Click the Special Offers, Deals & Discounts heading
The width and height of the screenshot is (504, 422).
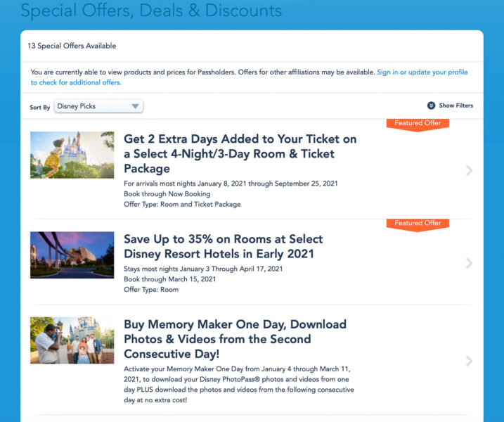click(x=151, y=11)
